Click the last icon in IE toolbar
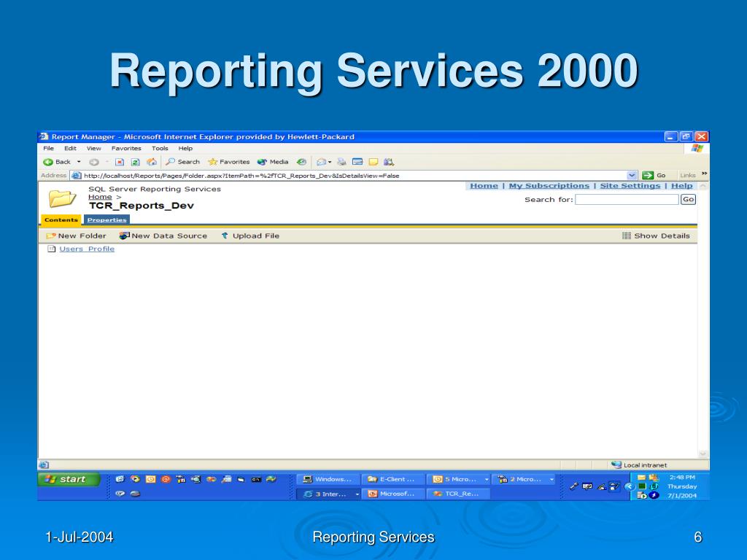 (389, 162)
